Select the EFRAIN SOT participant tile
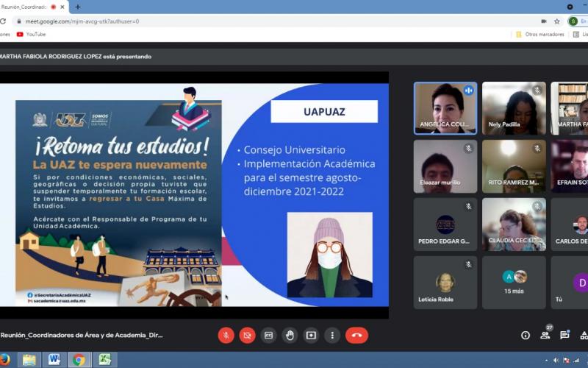The height and width of the screenshot is (368, 588). [x=569, y=166]
